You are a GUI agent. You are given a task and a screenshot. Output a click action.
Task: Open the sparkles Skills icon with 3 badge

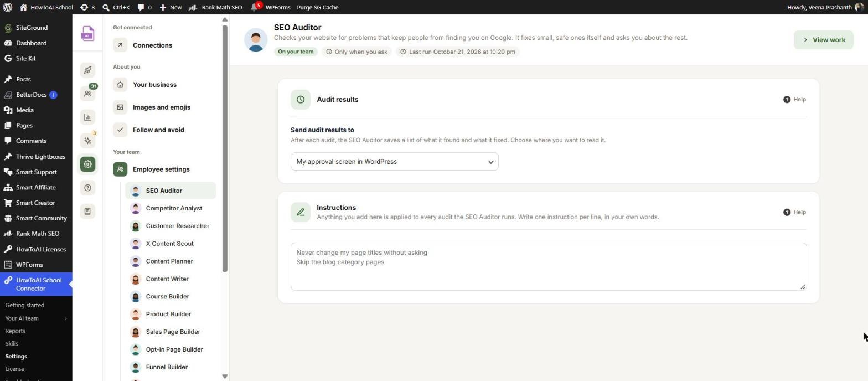[x=87, y=141]
